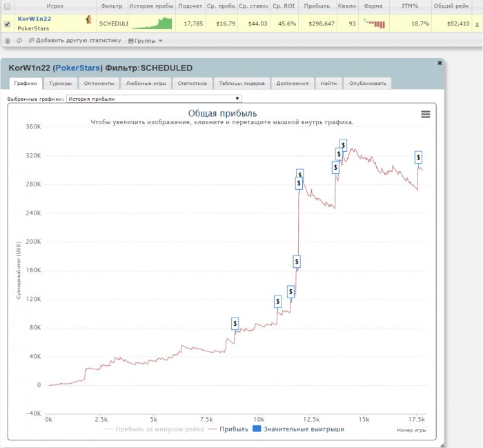This screenshot has height=448, width=483.
Task: Open the 'История прибыли' chart dropdown
Action: click(153, 99)
